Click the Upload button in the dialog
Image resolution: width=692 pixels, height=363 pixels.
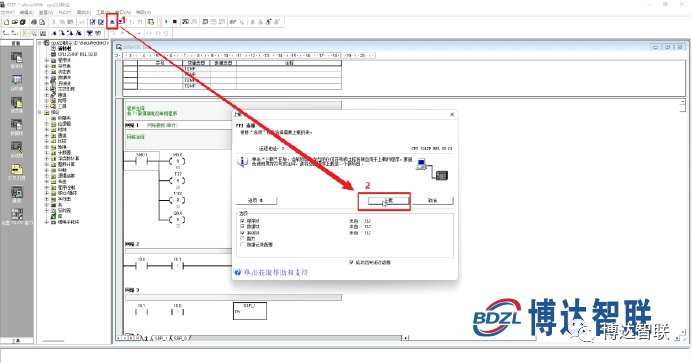(388, 201)
